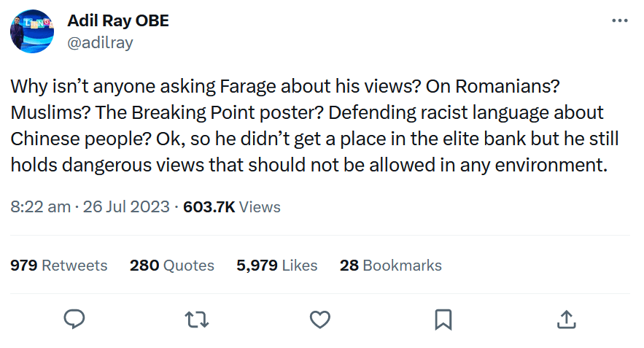644x348 pixels.
Task: Click the 603.7K Views count
Action: [232, 207]
